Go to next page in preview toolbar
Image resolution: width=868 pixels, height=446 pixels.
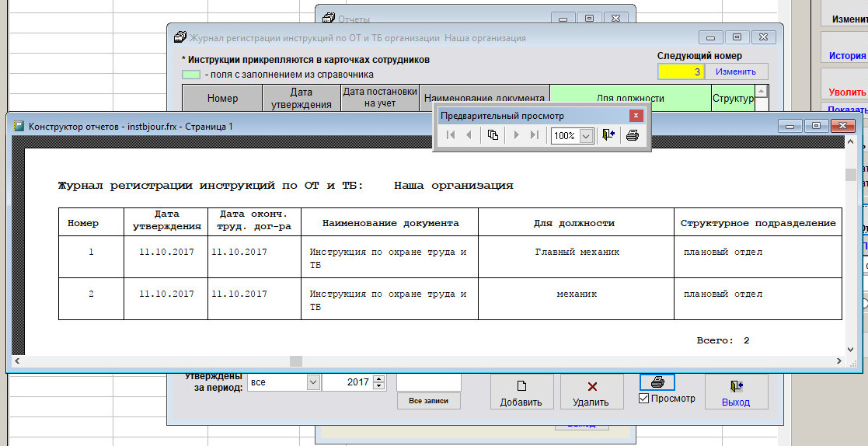pyautogui.click(x=515, y=135)
